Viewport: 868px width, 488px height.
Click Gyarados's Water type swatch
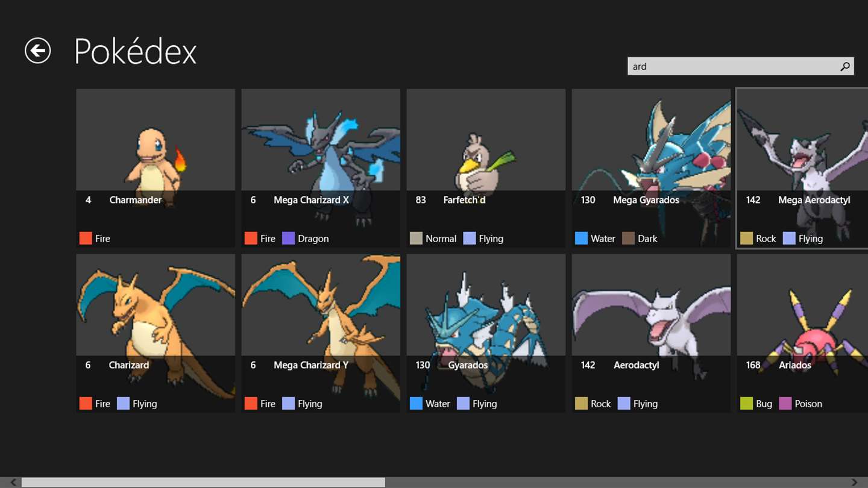click(x=416, y=404)
